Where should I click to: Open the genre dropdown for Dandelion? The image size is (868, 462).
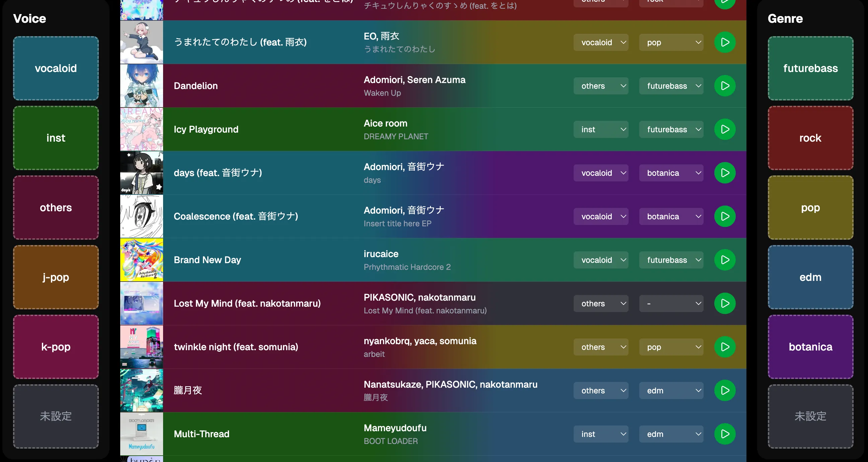671,86
